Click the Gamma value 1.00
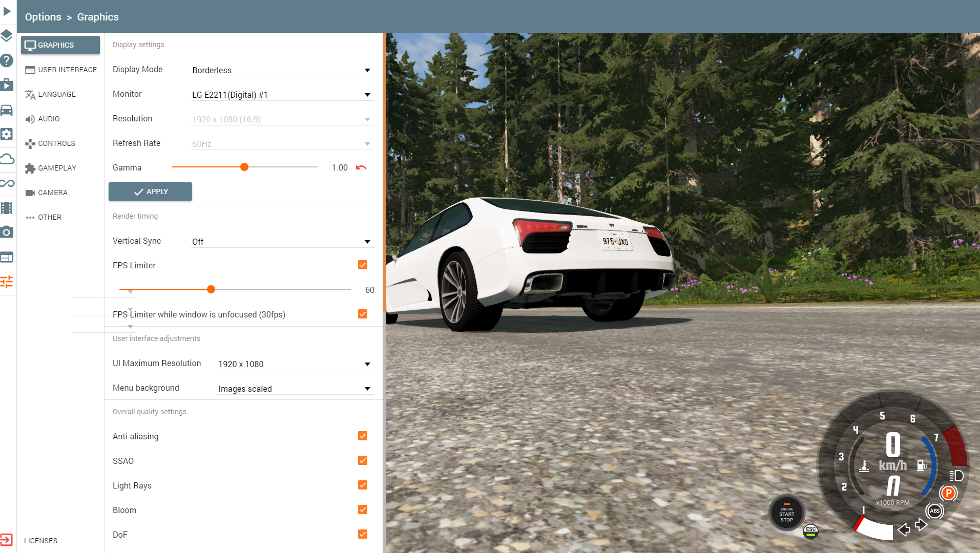The width and height of the screenshot is (980, 553). pos(340,167)
